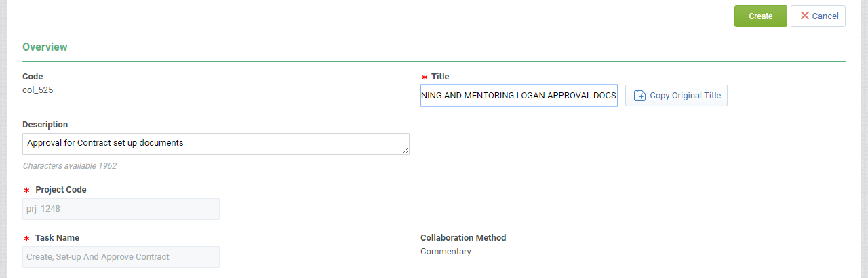This screenshot has width=868, height=278.
Task: Click the Commentary collaboration method value
Action: pyautogui.click(x=446, y=252)
